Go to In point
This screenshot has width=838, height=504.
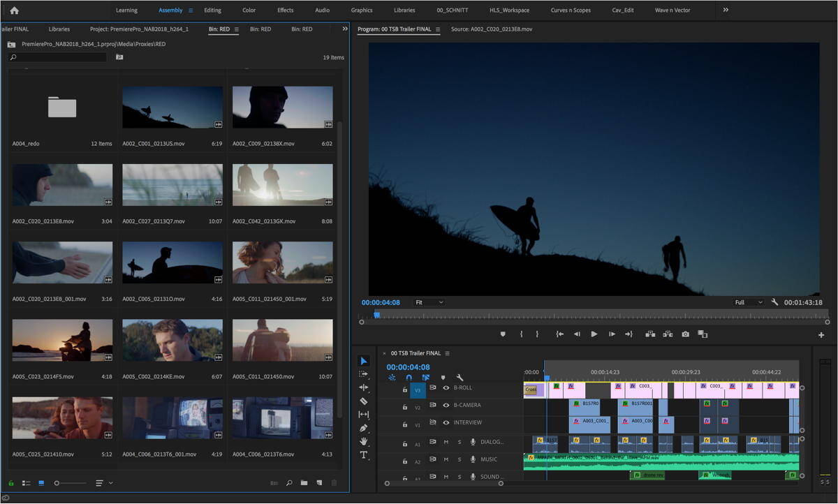[559, 334]
